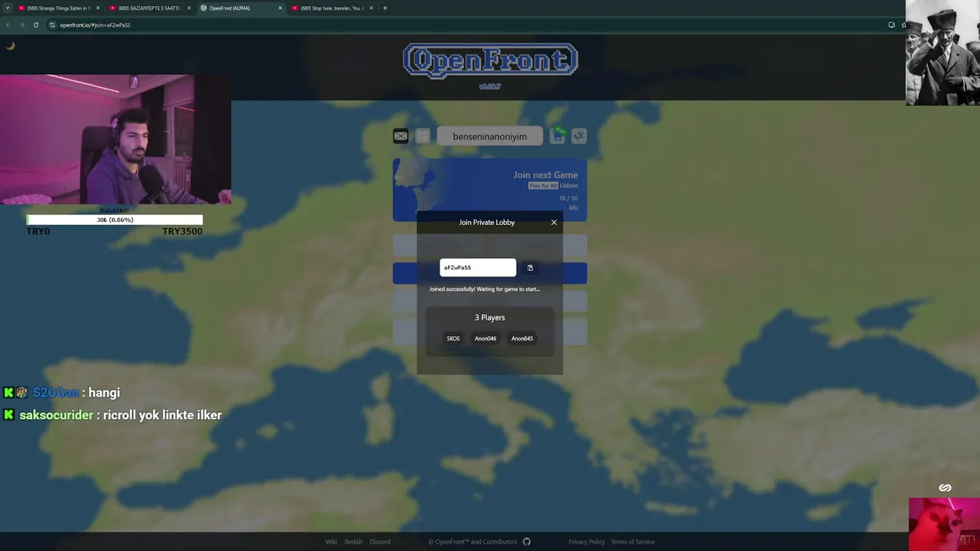The width and height of the screenshot is (980, 551).
Task: Click the donation goal progress bar
Action: tap(115, 220)
